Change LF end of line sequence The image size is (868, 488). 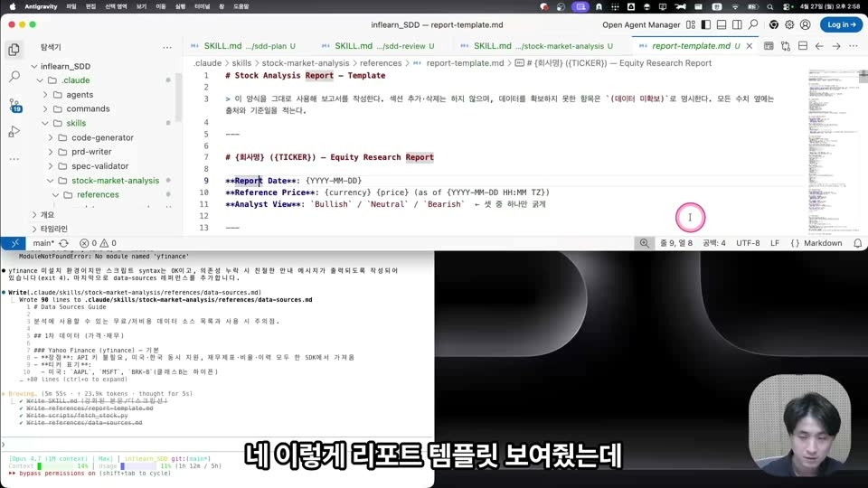coord(775,243)
